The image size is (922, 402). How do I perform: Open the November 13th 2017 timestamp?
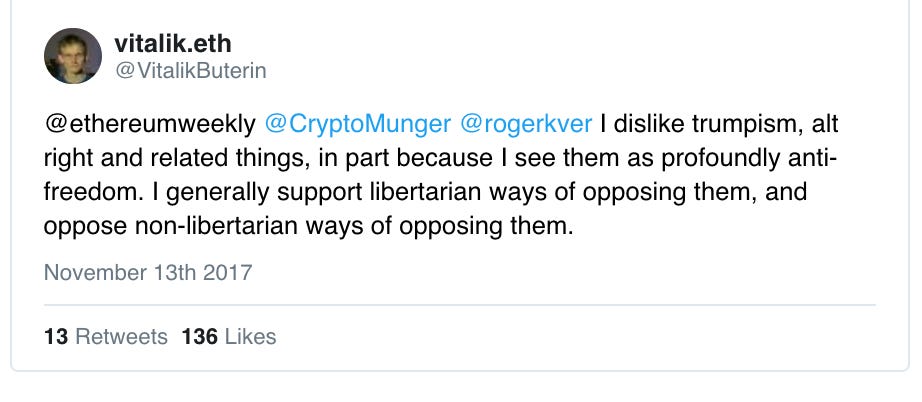pyautogui.click(x=148, y=273)
